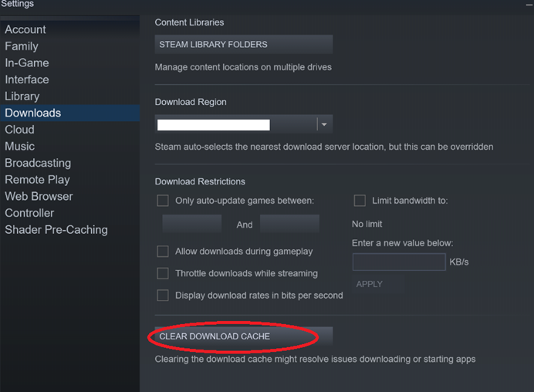This screenshot has width=534, height=392.
Task: Select Family in the settings sidebar
Action: [22, 46]
